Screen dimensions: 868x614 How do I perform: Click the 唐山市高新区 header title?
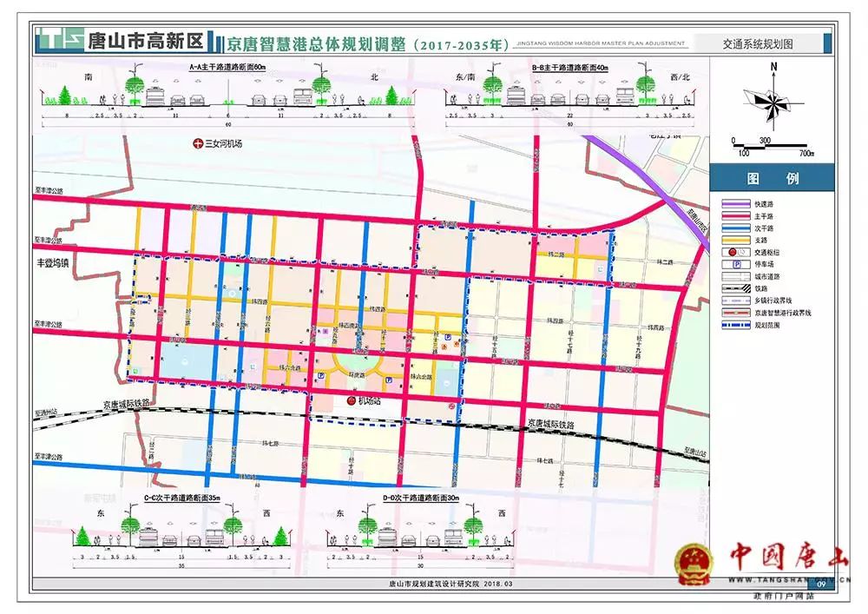click(146, 41)
